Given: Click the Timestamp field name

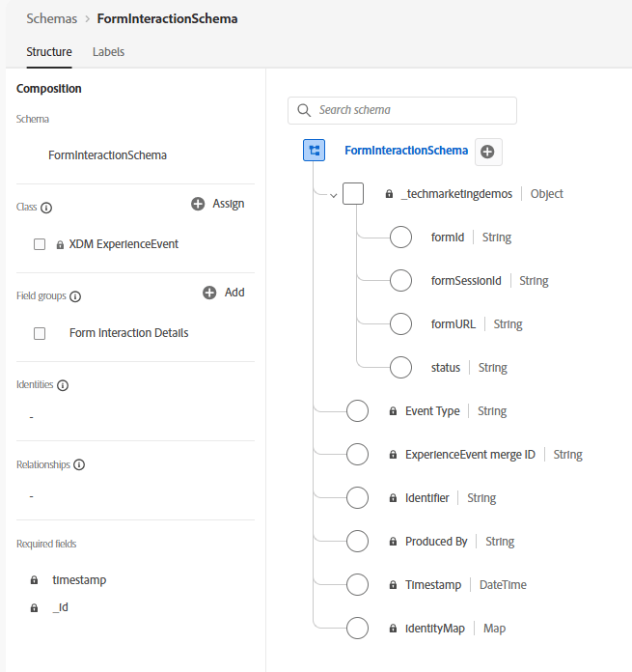Looking at the screenshot, I should [433, 584].
